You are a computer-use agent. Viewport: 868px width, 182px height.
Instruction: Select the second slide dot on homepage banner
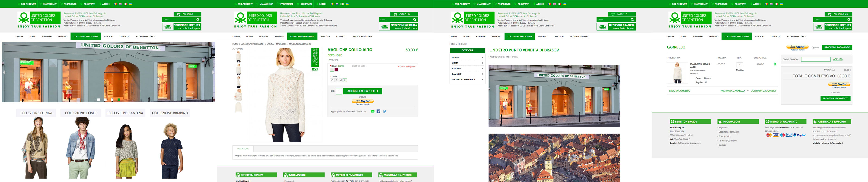coord(106,100)
